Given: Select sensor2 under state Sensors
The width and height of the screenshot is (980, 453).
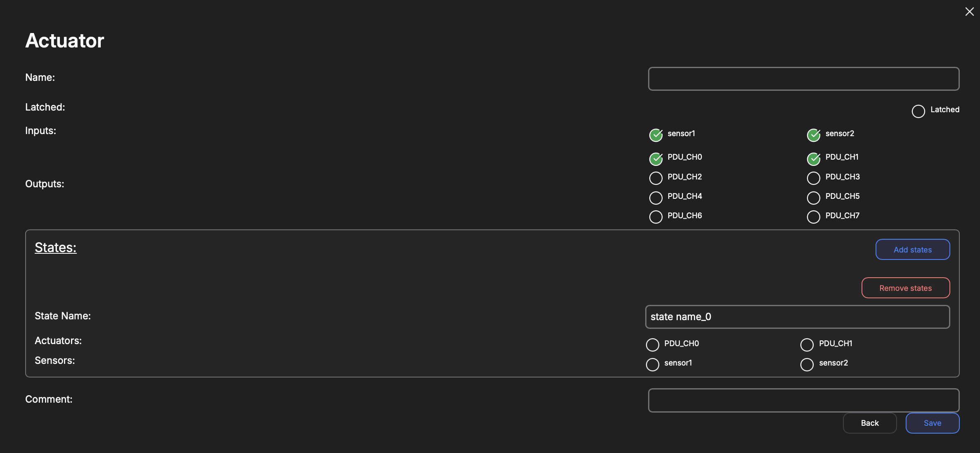Looking at the screenshot, I should pos(807,364).
